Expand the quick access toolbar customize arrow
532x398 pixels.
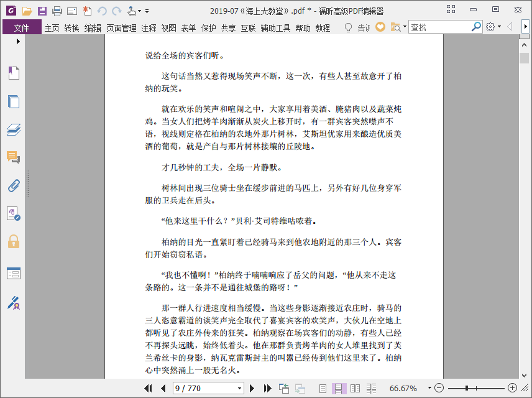click(x=147, y=11)
